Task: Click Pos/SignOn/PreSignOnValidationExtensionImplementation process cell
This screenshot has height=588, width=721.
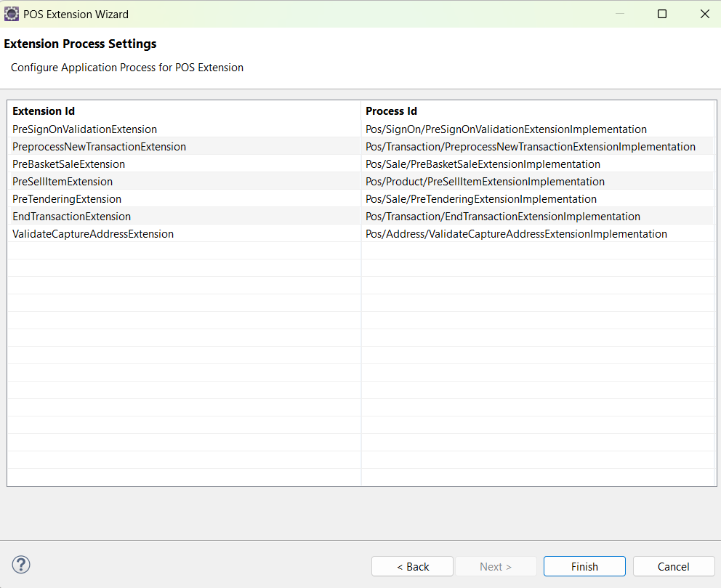Action: pos(505,129)
